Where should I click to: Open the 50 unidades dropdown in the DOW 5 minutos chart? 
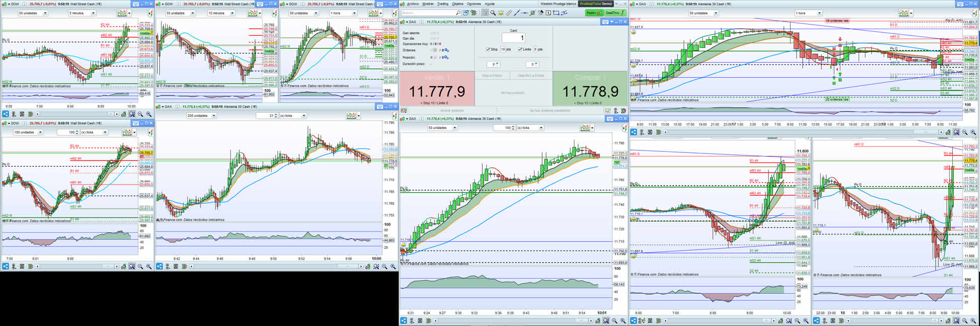coord(33,13)
